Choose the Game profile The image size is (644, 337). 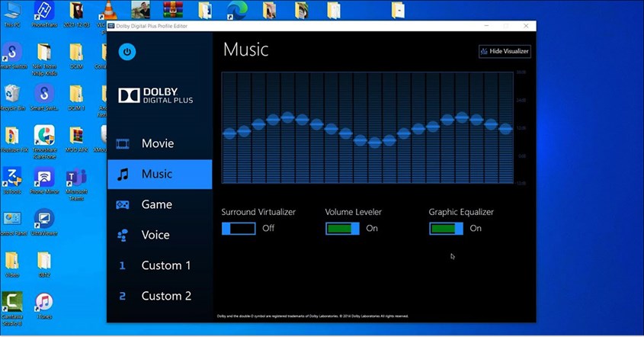click(x=159, y=204)
